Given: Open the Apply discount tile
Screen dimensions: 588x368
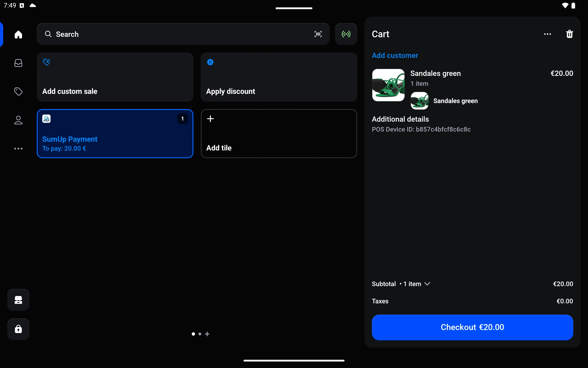Looking at the screenshot, I should pos(279,77).
